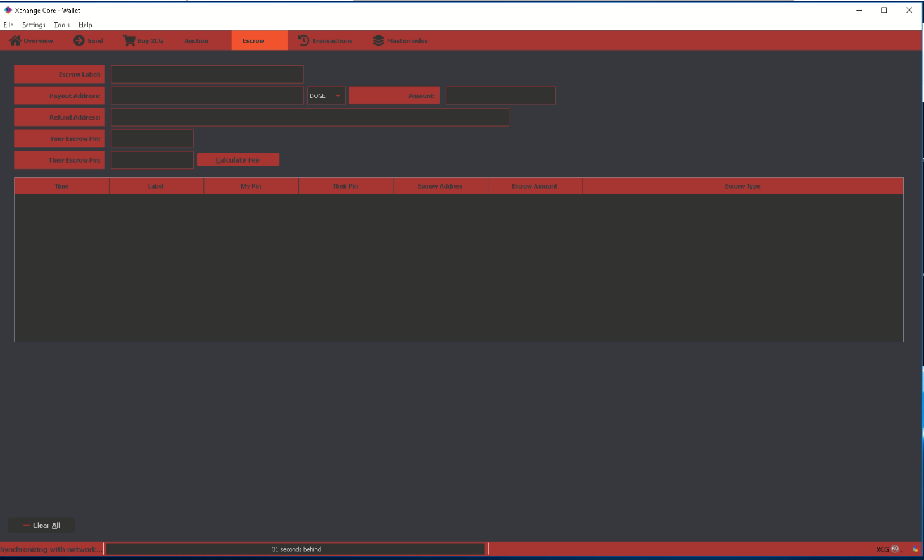Click the Clear All button
Image resolution: width=924 pixels, height=560 pixels.
[x=41, y=525]
